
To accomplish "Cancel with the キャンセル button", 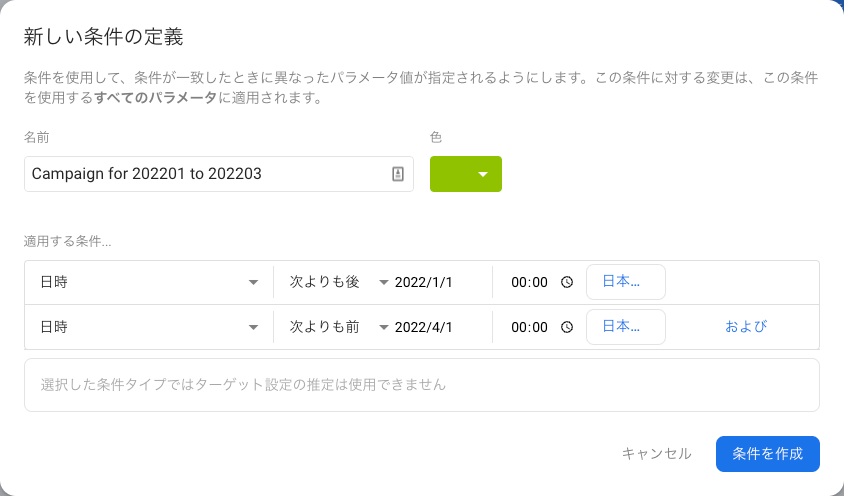I will [656, 454].
